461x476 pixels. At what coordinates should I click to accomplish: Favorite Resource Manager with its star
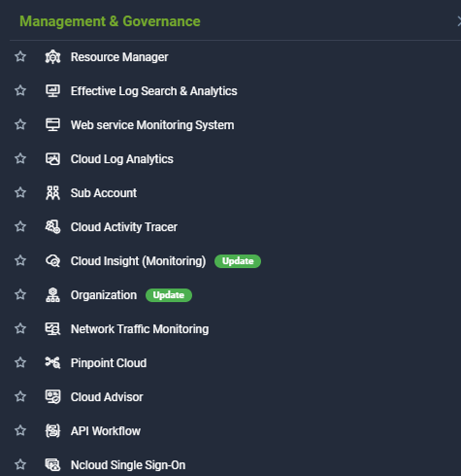tap(20, 56)
